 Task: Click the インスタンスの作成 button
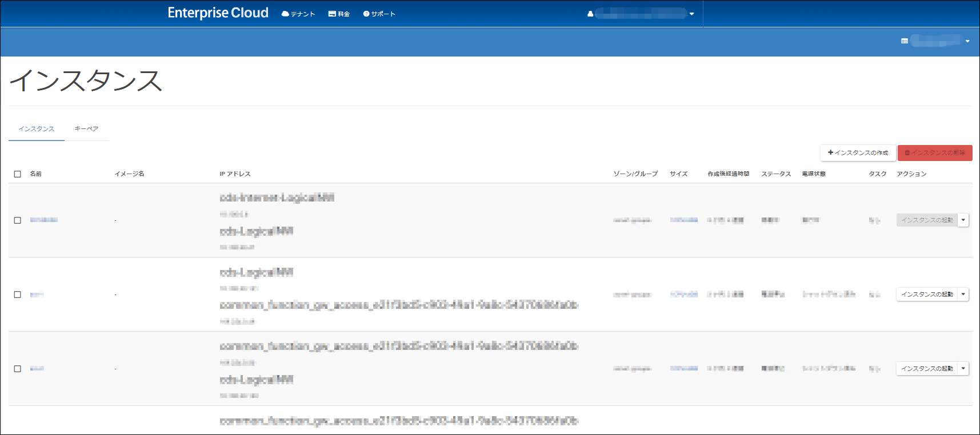coord(858,153)
